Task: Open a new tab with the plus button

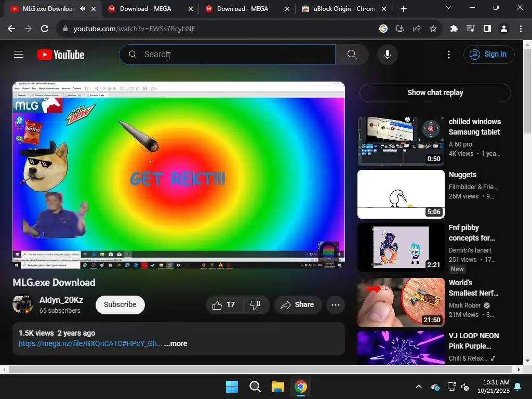Action: pos(403,9)
